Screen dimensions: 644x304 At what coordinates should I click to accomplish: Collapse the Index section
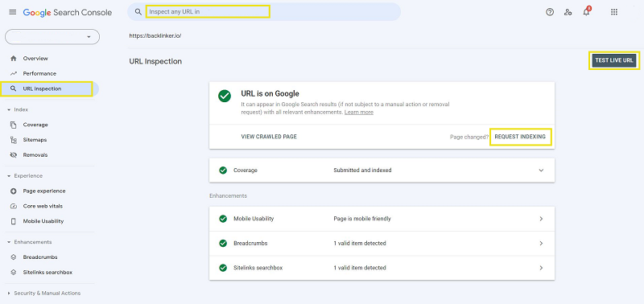pos(9,110)
